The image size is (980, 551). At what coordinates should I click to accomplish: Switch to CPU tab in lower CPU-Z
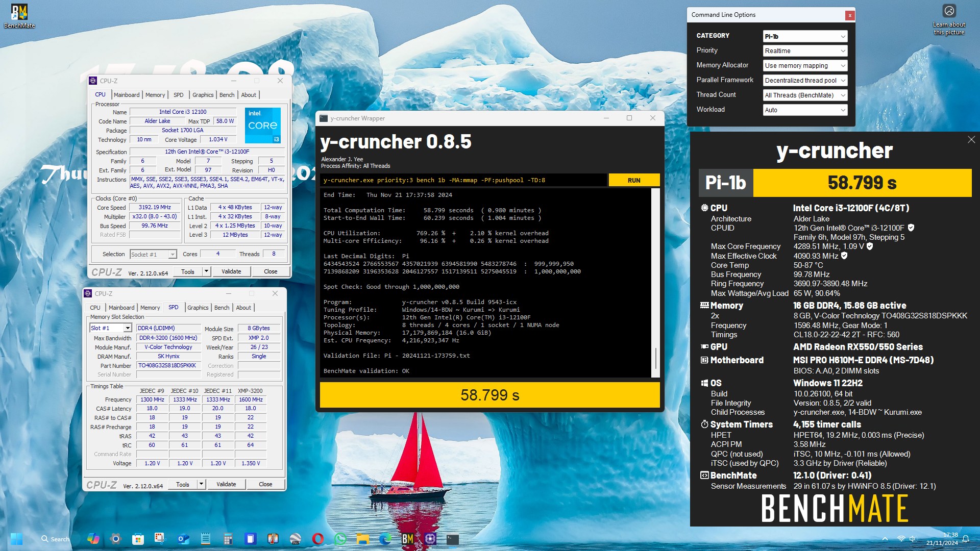pyautogui.click(x=95, y=308)
